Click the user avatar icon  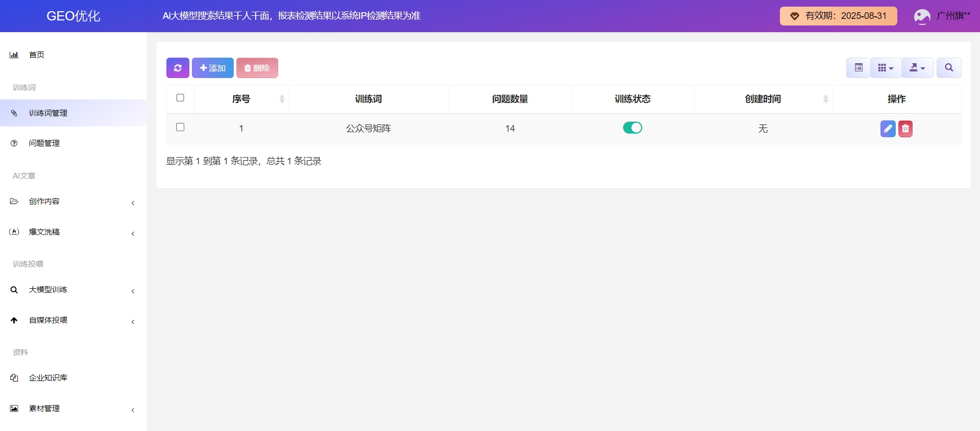922,16
